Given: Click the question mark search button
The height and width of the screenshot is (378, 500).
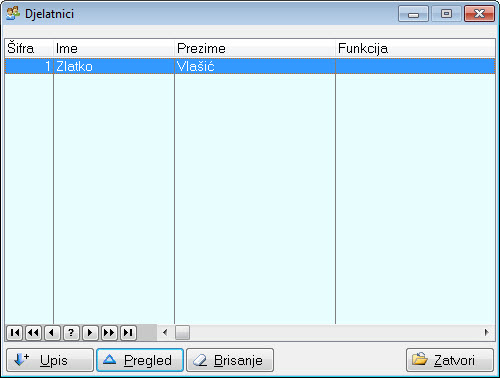Looking at the screenshot, I should point(71,332).
